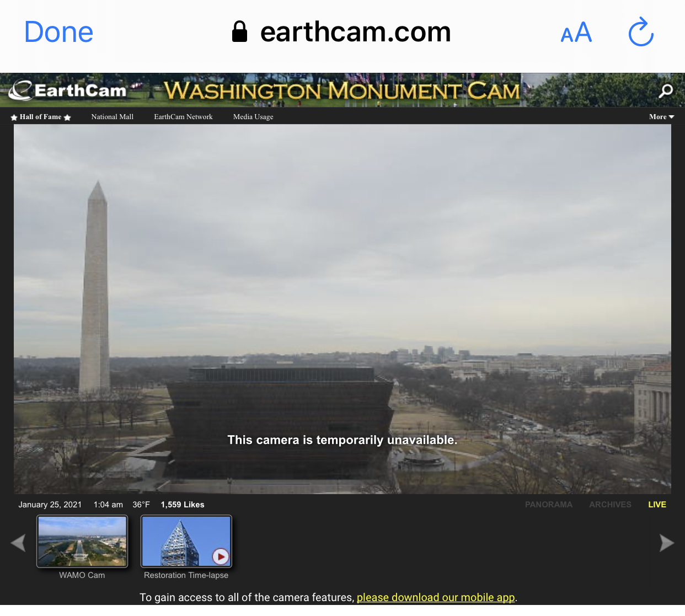685x616 pixels.
Task: Open the Hall of Fame menu item
Action: 41,117
